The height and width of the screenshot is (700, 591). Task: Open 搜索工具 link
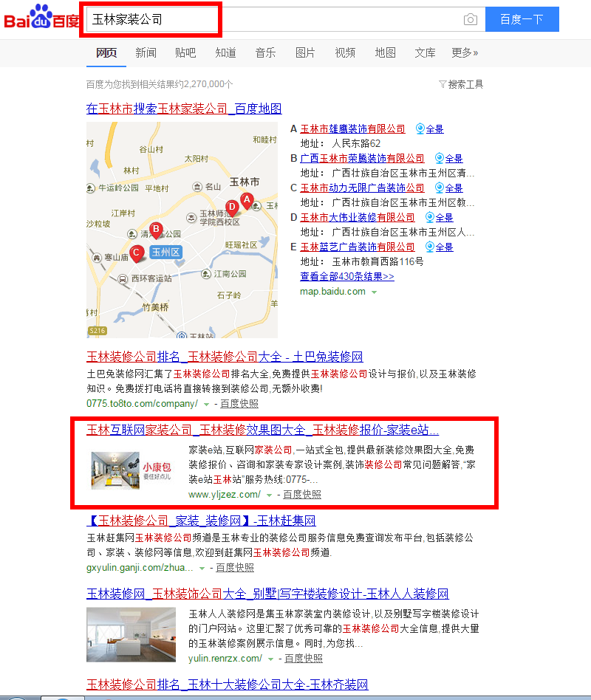point(465,84)
